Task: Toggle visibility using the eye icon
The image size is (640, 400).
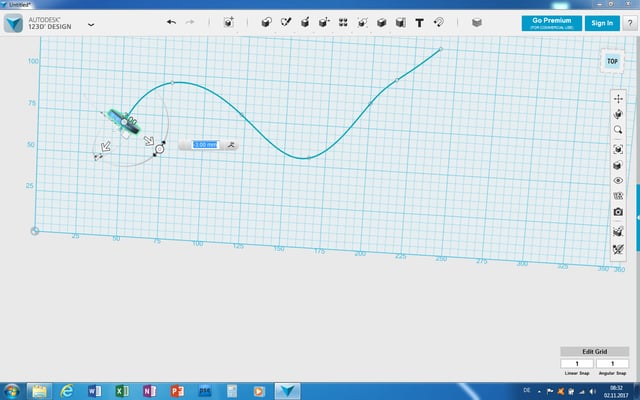Action: tap(618, 180)
